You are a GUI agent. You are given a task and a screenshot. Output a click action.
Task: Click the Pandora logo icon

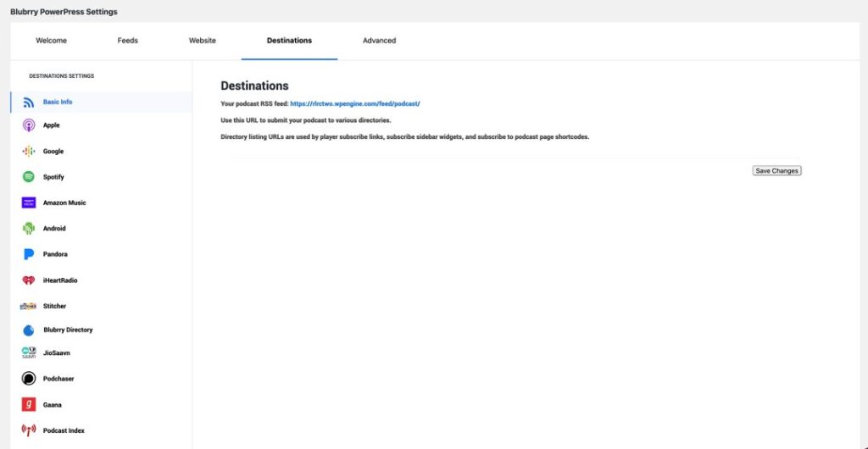[29, 254]
